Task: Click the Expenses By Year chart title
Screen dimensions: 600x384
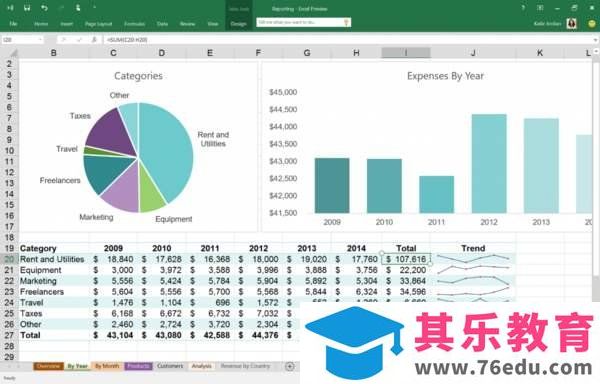Action: tap(445, 76)
